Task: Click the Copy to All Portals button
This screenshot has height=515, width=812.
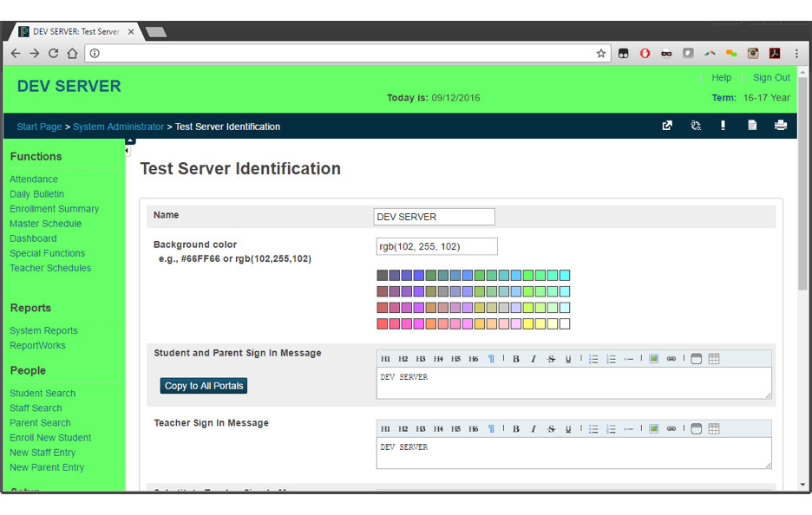Action: [204, 386]
